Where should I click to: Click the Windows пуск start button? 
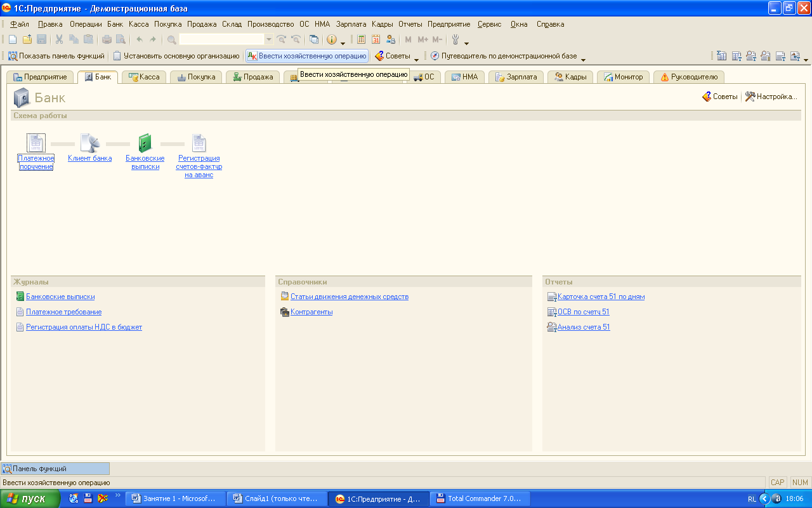coord(30,498)
